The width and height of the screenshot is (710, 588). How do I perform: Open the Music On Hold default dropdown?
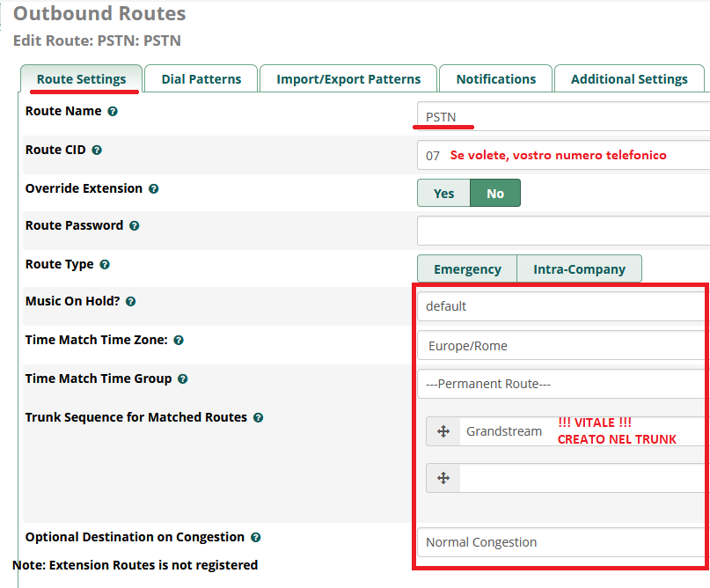pyautogui.click(x=563, y=306)
